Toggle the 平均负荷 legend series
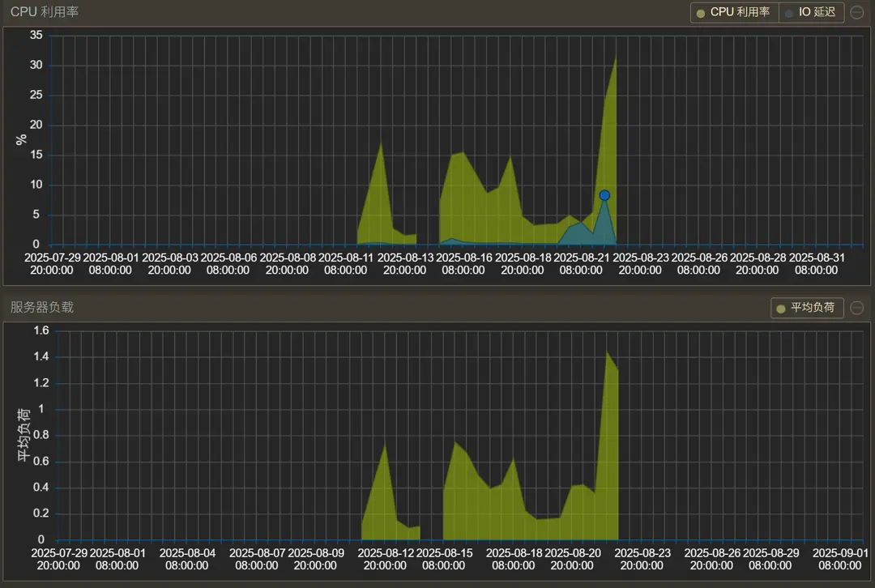 (x=806, y=308)
